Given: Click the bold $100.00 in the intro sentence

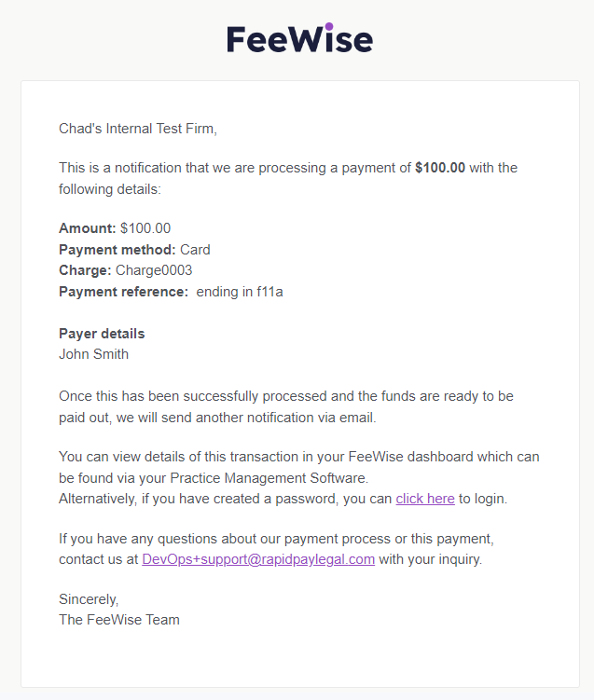Looking at the screenshot, I should click(440, 168).
